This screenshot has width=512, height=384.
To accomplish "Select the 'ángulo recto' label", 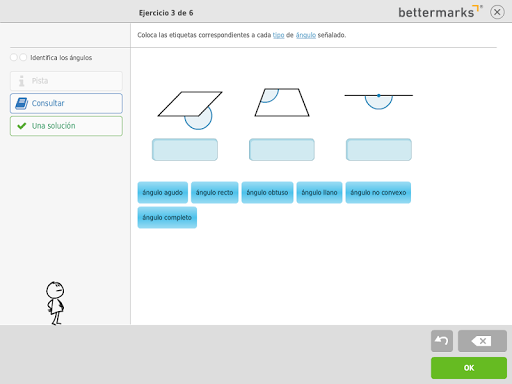I will 214,192.
